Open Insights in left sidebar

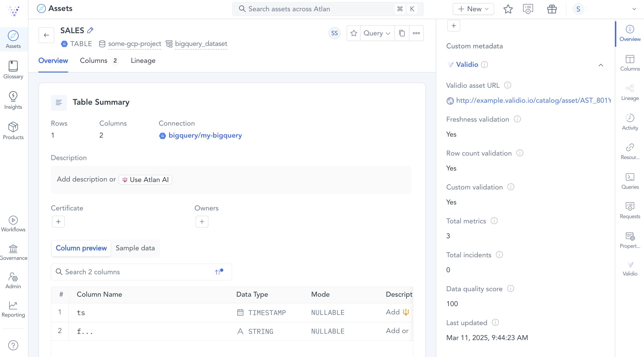click(13, 100)
